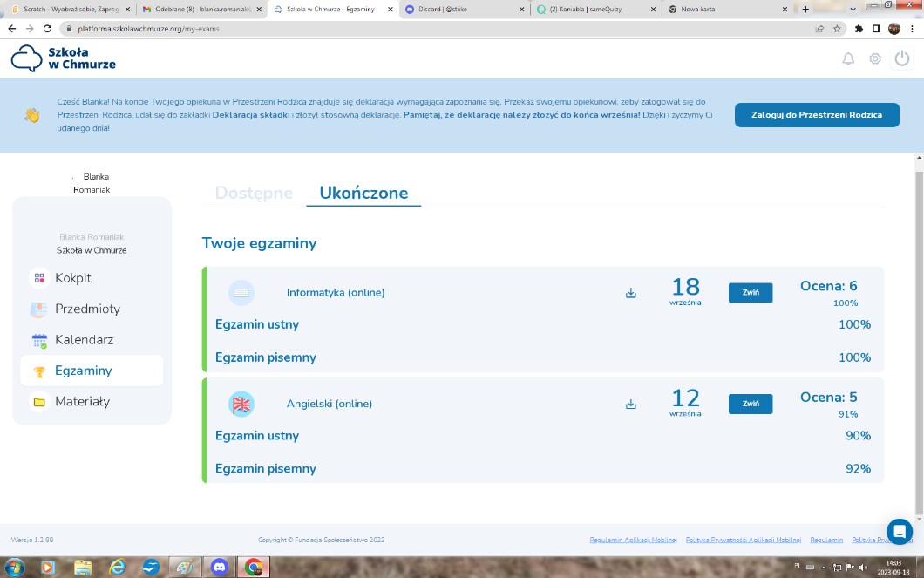
Task: Download the Angielski exam results
Action: coord(631,404)
